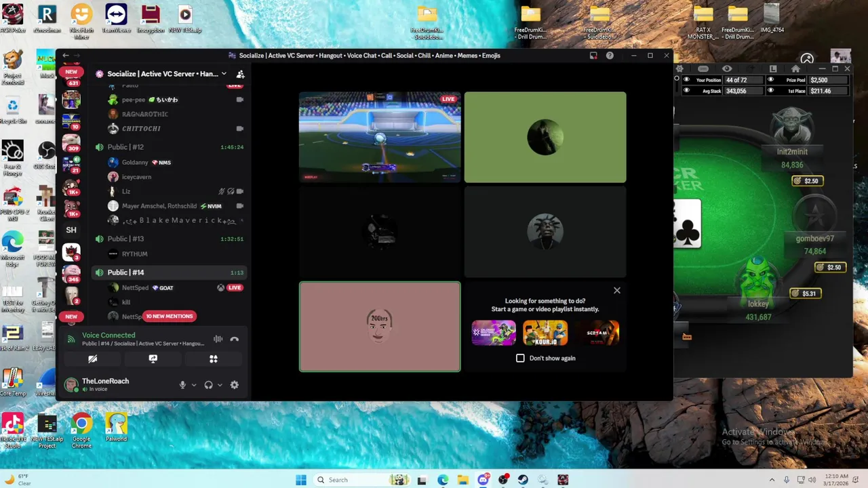
Task: Click poker toolbar chip-shaped icon
Action: (703, 68)
